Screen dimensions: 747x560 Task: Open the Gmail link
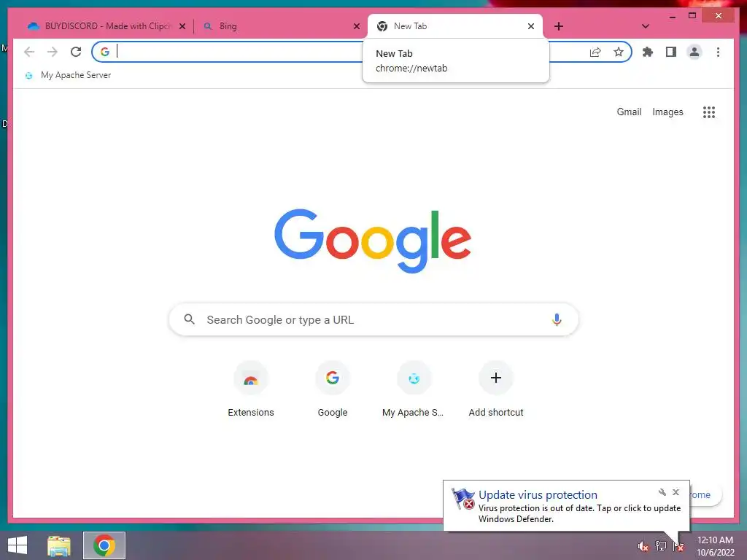pyautogui.click(x=629, y=112)
